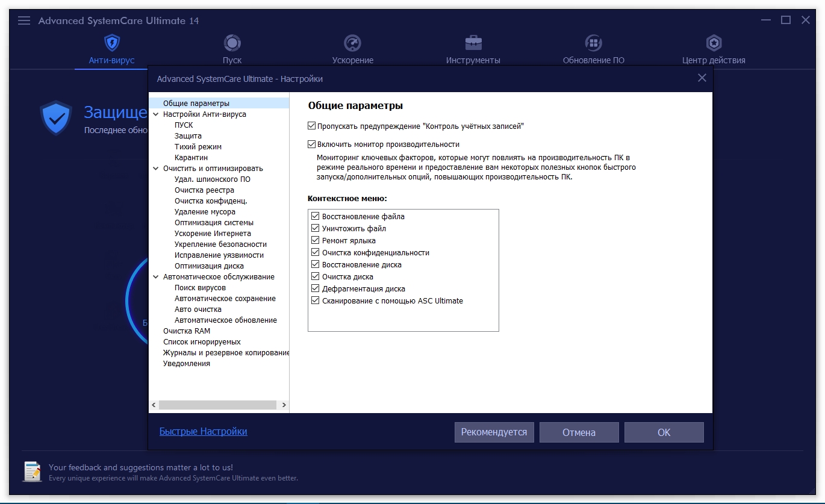Select ПУСК under Anti-virus settings

click(184, 125)
